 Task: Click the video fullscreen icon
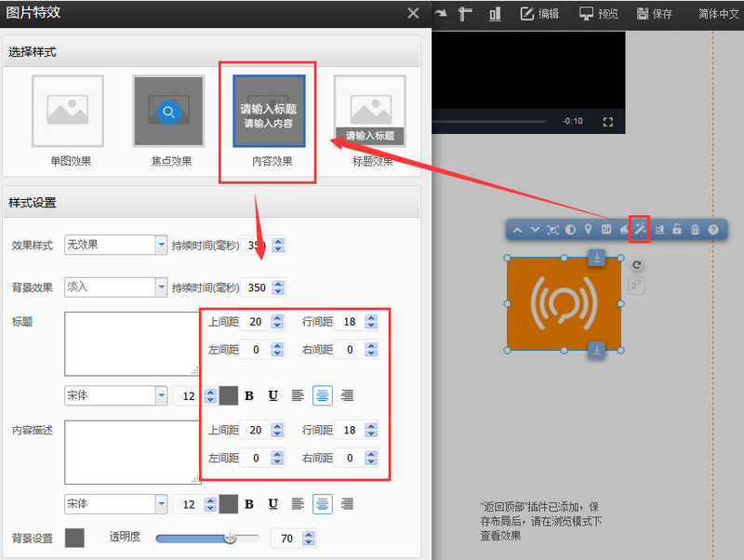(608, 122)
